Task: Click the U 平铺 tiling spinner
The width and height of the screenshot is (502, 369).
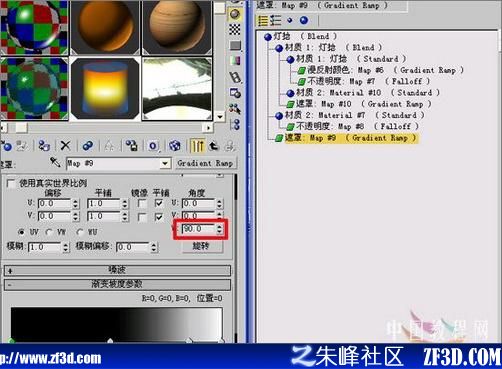Action: coord(125,204)
